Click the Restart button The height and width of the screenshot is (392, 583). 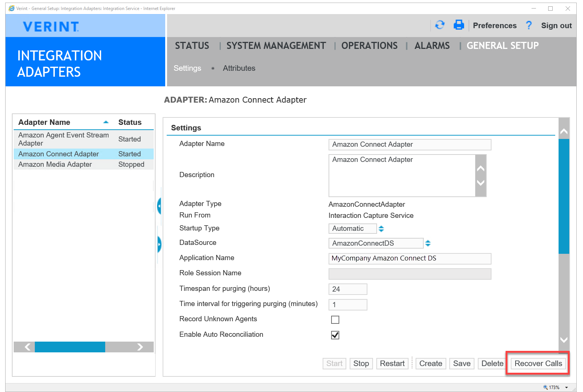(x=392, y=363)
